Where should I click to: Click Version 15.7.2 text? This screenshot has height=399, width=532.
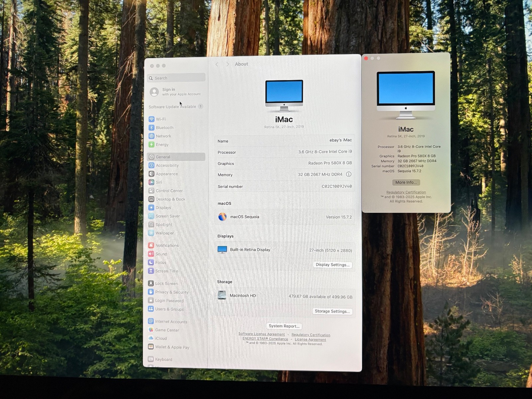point(339,217)
